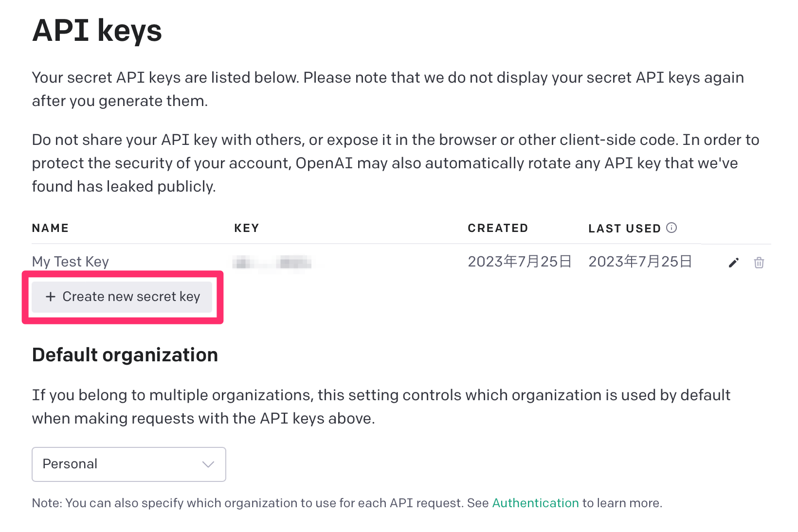This screenshot has height=532, width=798.
Task: Click the info icon beside LAST USED
Action: pyautogui.click(x=671, y=228)
